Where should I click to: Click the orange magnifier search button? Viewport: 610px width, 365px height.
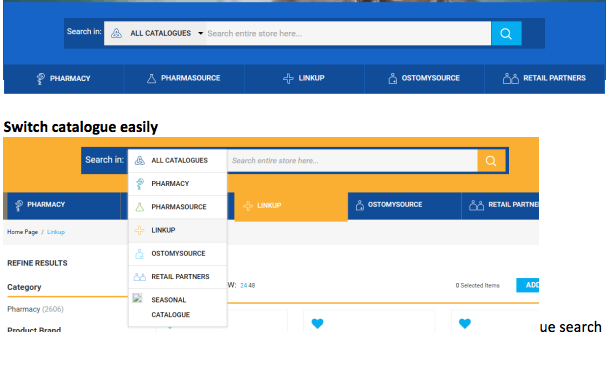[491, 161]
